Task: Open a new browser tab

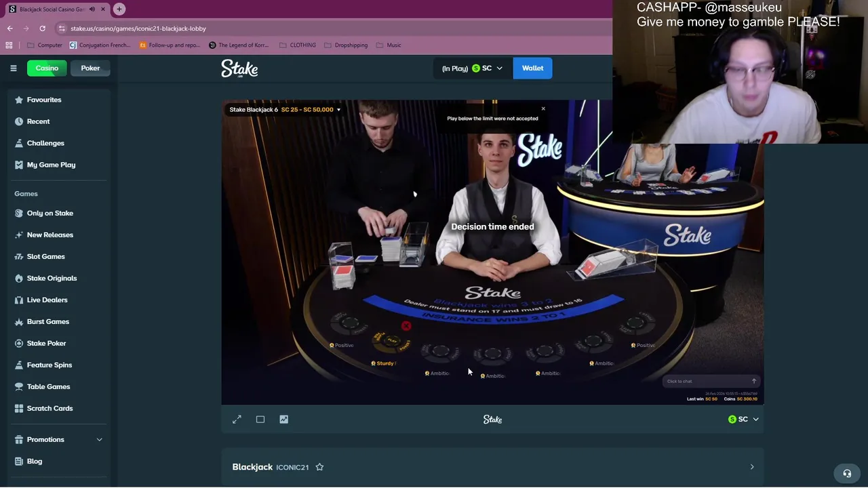Action: point(119,9)
